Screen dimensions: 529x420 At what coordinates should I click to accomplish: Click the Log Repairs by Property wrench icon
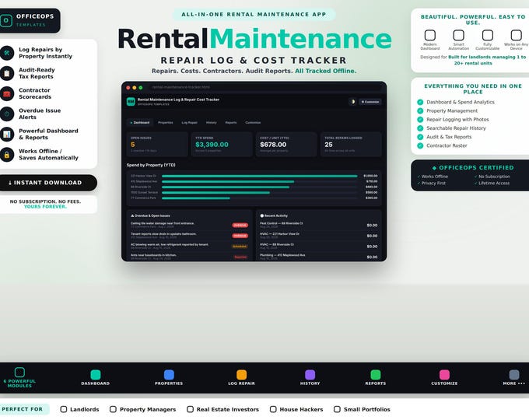pyautogui.click(x=7, y=53)
